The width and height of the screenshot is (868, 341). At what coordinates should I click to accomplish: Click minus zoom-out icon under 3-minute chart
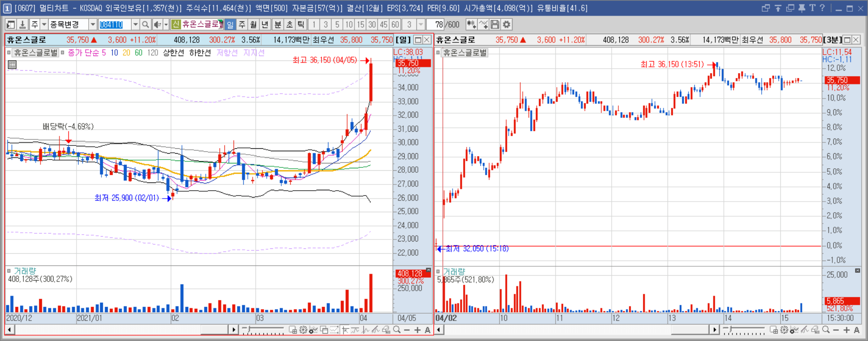tap(836, 330)
